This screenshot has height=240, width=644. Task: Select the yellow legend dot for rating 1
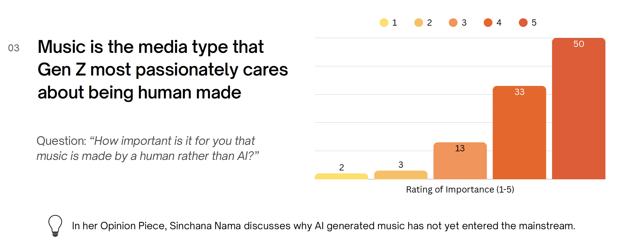click(384, 23)
